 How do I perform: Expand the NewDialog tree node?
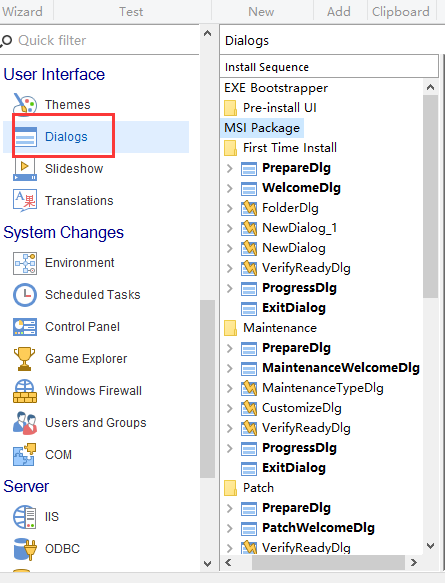coord(229,248)
